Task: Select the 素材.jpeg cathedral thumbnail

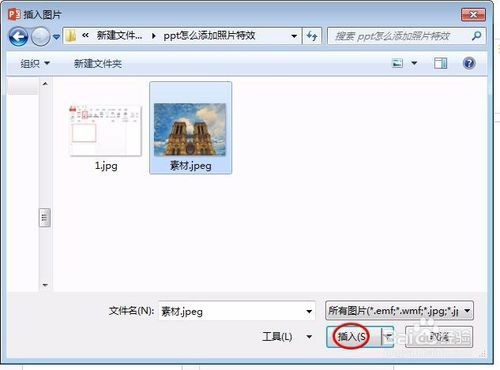Action: pos(190,130)
